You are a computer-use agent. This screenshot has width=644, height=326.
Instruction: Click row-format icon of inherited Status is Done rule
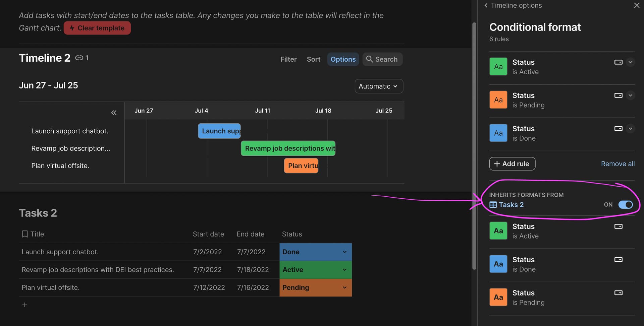[618, 260]
